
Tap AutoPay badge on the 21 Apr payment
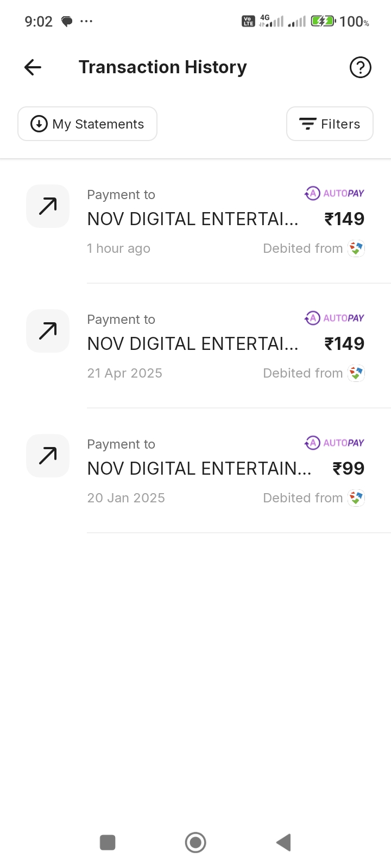tap(335, 318)
